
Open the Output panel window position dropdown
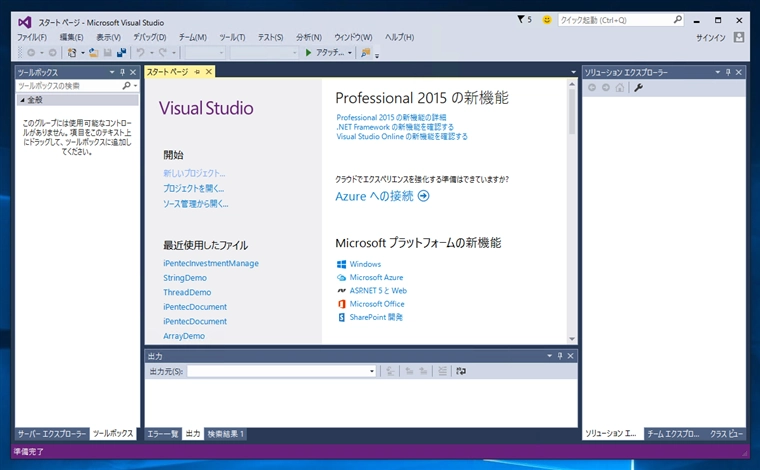550,356
